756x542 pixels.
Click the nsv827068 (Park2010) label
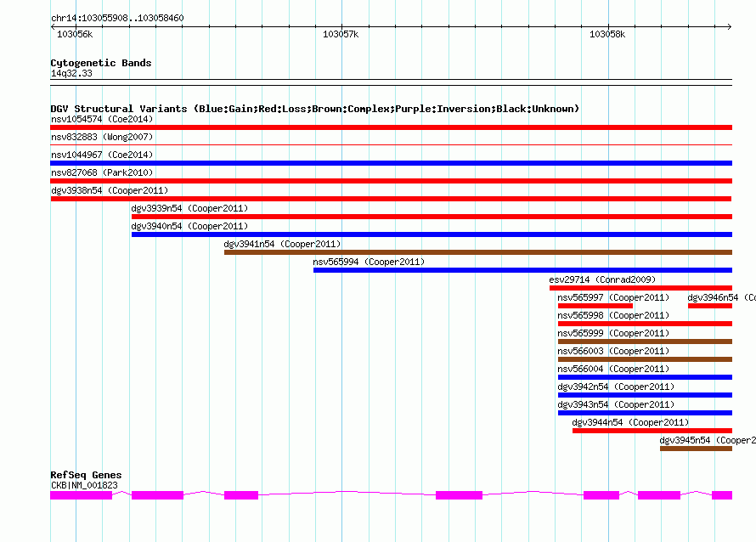[102, 172]
